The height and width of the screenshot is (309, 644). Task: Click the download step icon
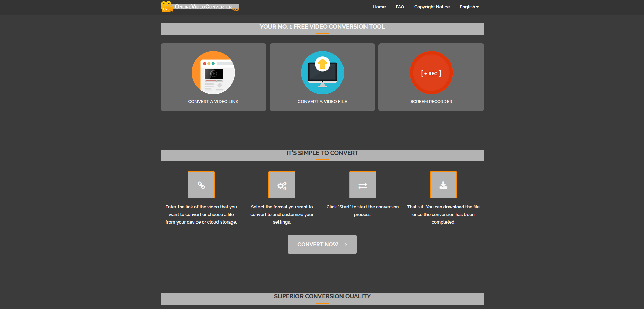pyautogui.click(x=443, y=185)
